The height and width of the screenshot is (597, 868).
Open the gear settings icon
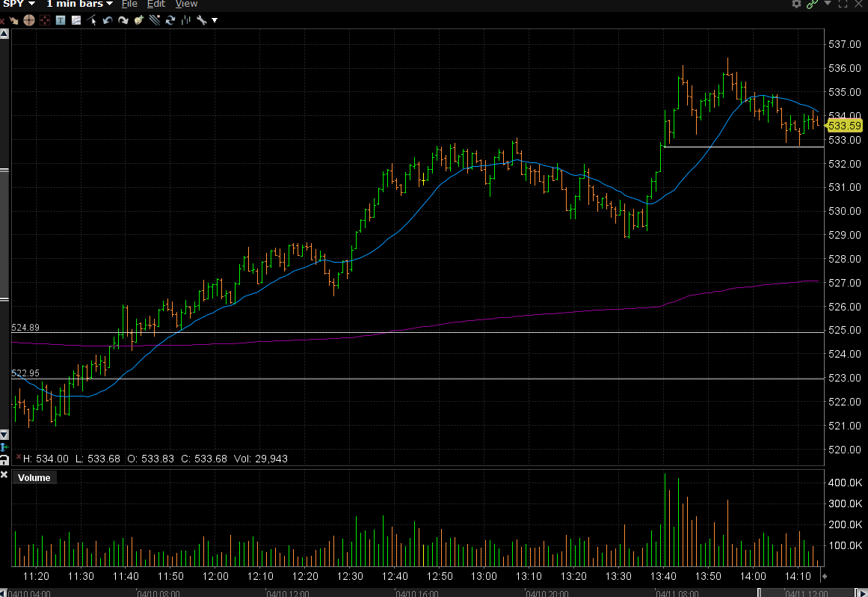[x=796, y=4]
